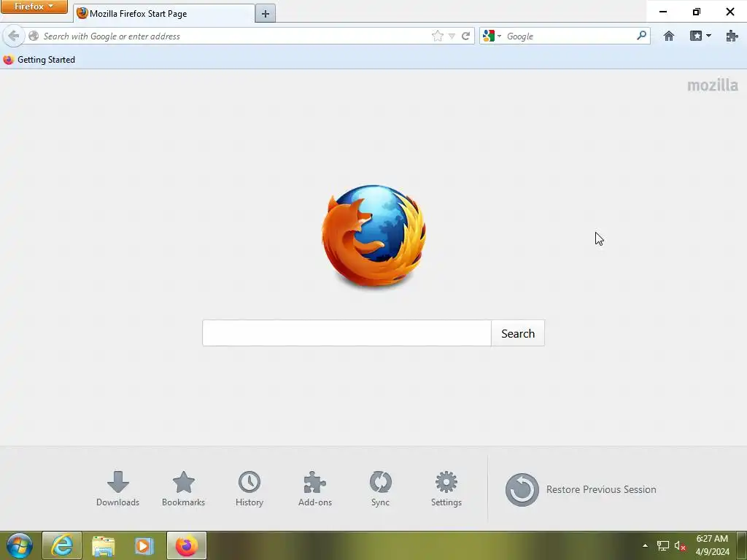Open Windows Media Player from taskbar
Image resolution: width=747 pixels, height=560 pixels.
click(x=144, y=545)
